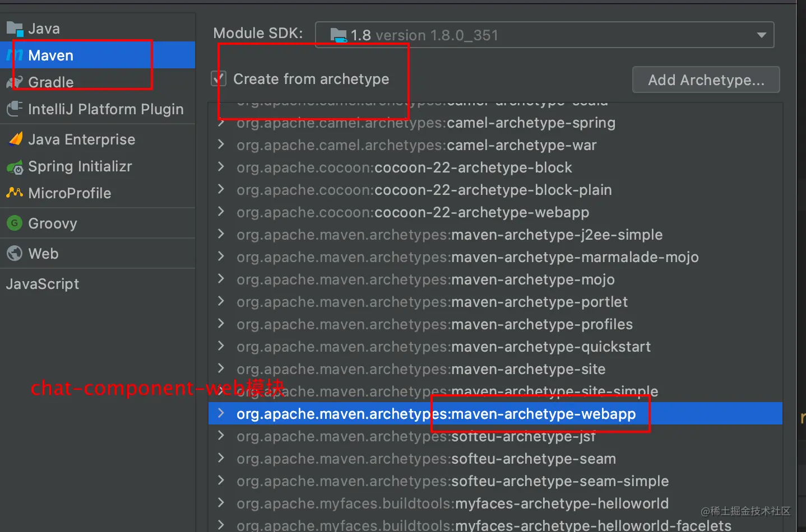This screenshot has height=532, width=806.
Task: Select maven-archetype-marmalade-mojo archetype text
Action: tap(467, 257)
